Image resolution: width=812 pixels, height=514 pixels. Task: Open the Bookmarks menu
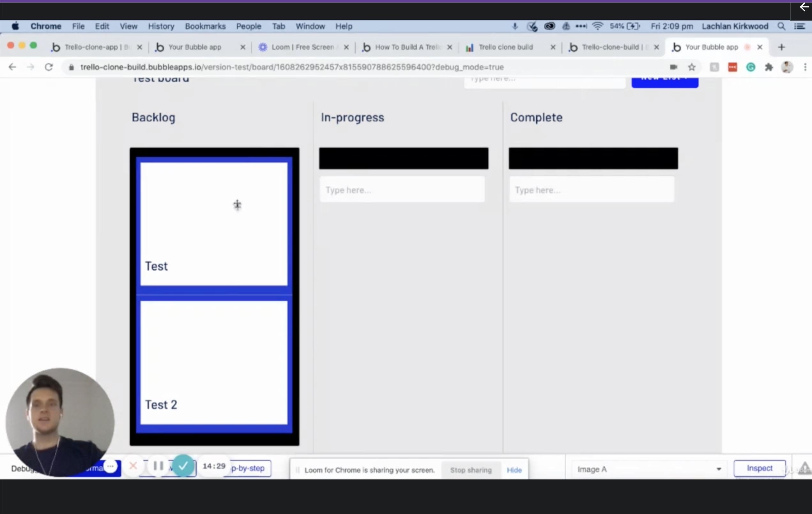click(205, 26)
